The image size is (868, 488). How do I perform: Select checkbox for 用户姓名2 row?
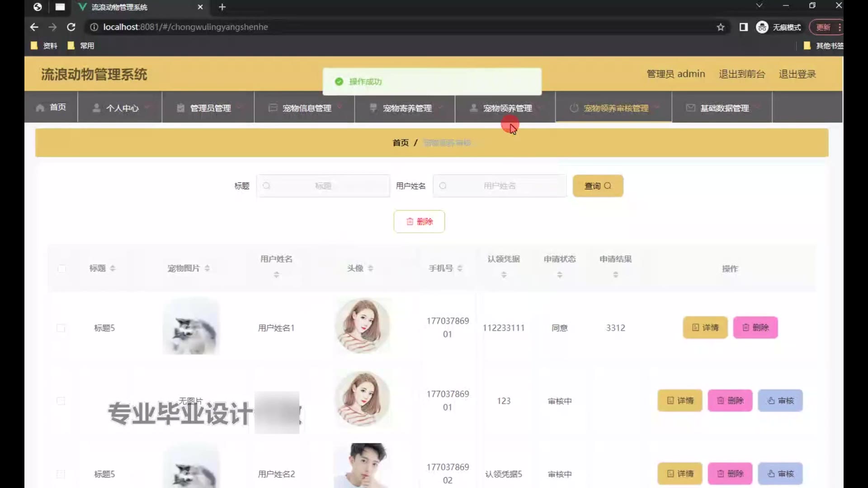[61, 474]
